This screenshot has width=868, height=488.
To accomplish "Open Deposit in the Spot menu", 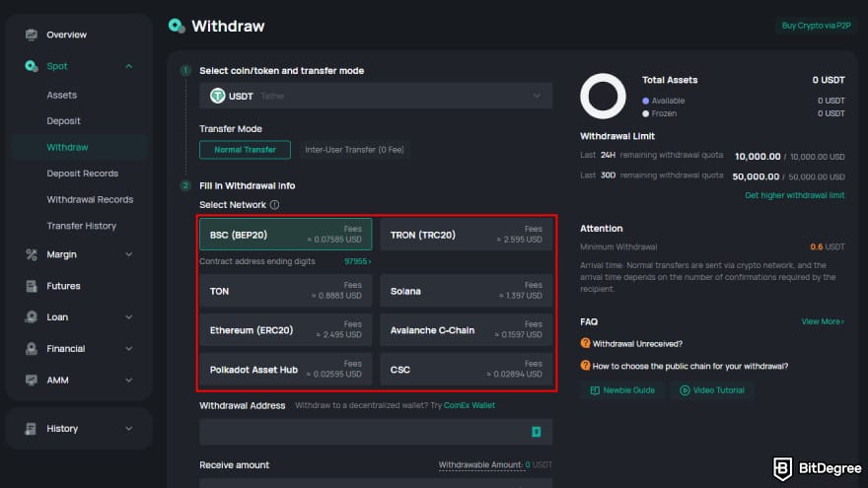I will (x=63, y=120).
